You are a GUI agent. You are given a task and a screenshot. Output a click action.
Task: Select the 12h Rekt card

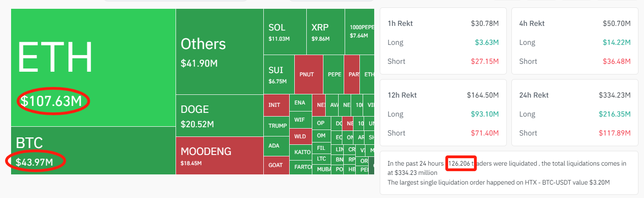[x=443, y=113]
